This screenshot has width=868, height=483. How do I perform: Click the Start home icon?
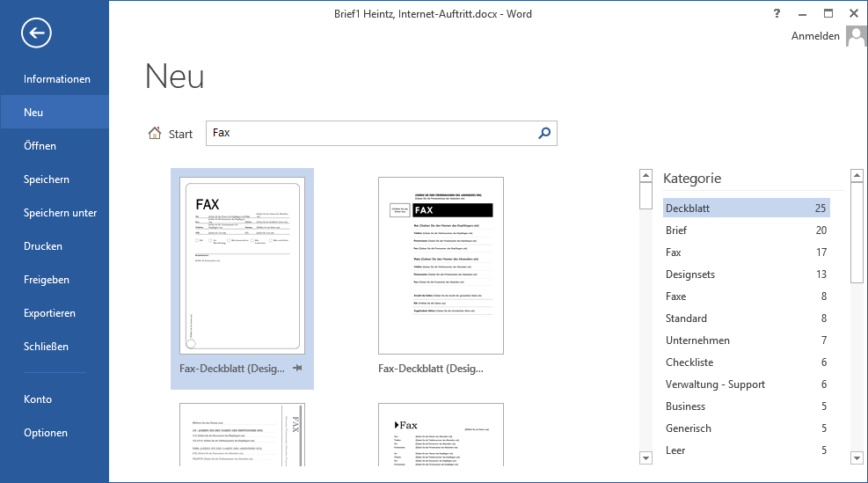coord(155,134)
